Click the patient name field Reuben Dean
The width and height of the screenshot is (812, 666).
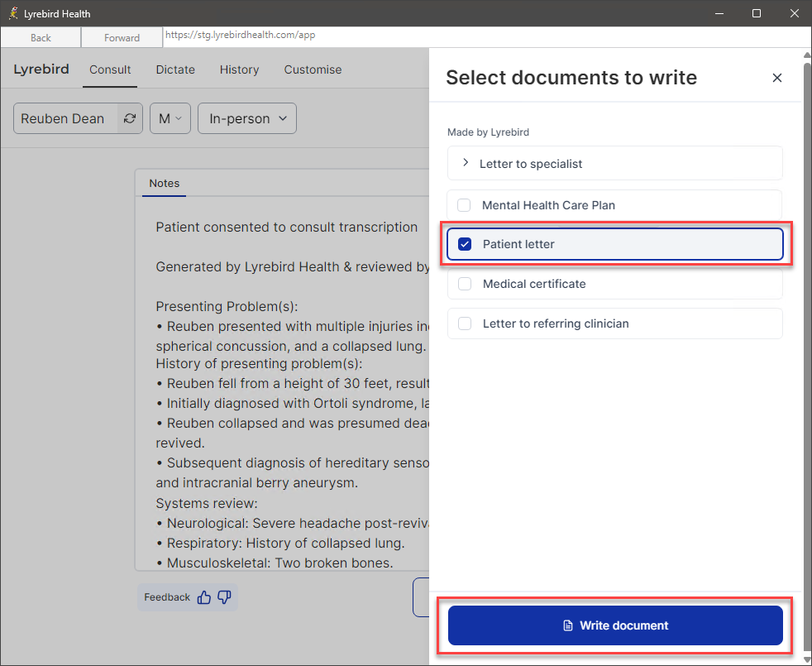click(x=65, y=118)
